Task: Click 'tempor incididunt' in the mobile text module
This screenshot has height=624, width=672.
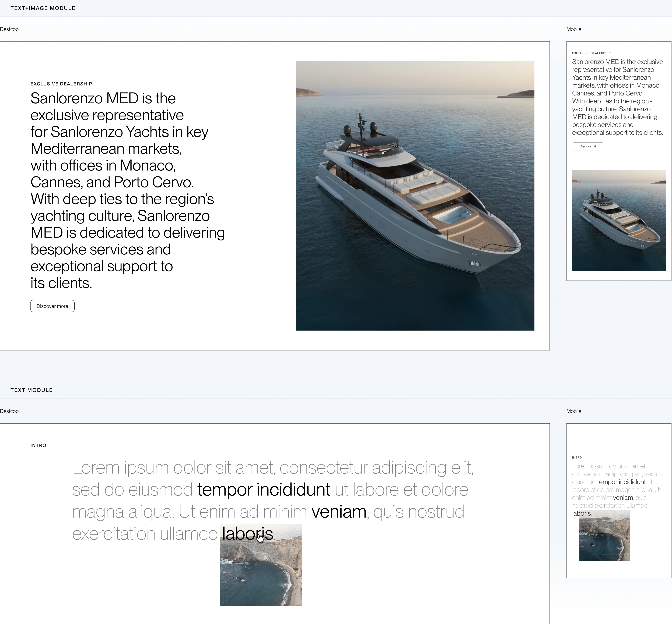Action: click(x=621, y=482)
